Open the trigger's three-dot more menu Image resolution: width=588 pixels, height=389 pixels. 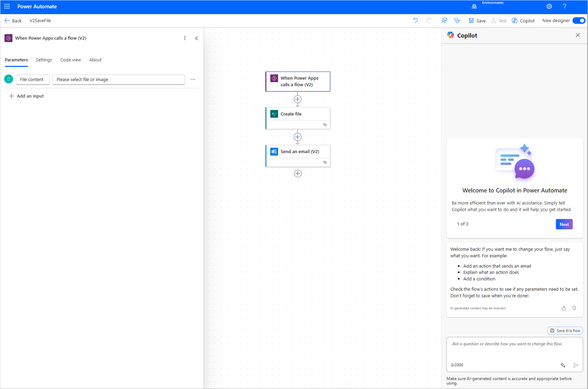pos(185,38)
